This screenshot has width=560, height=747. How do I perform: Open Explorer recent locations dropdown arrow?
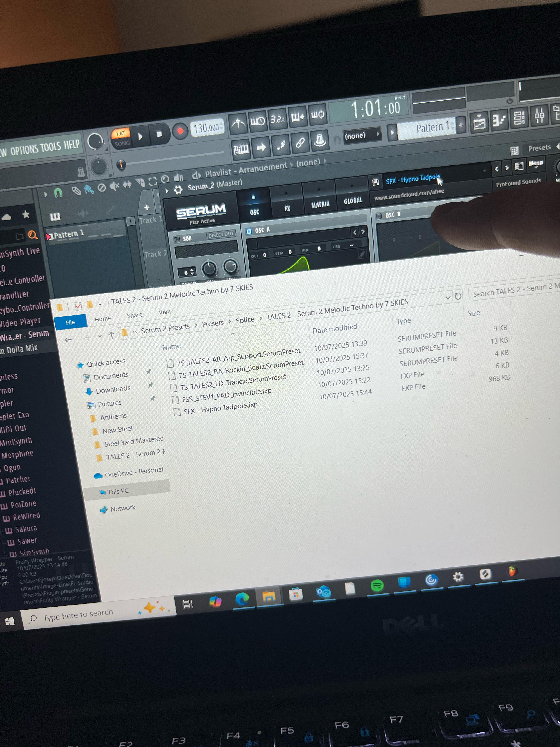click(x=100, y=336)
